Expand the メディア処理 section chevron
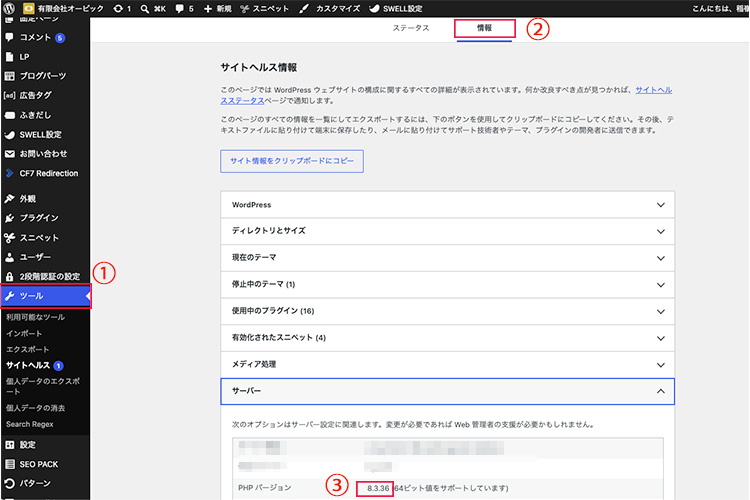 click(661, 365)
